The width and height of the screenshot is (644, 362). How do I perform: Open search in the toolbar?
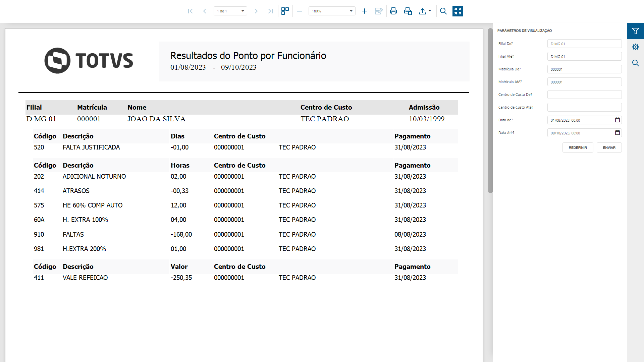[x=443, y=11]
